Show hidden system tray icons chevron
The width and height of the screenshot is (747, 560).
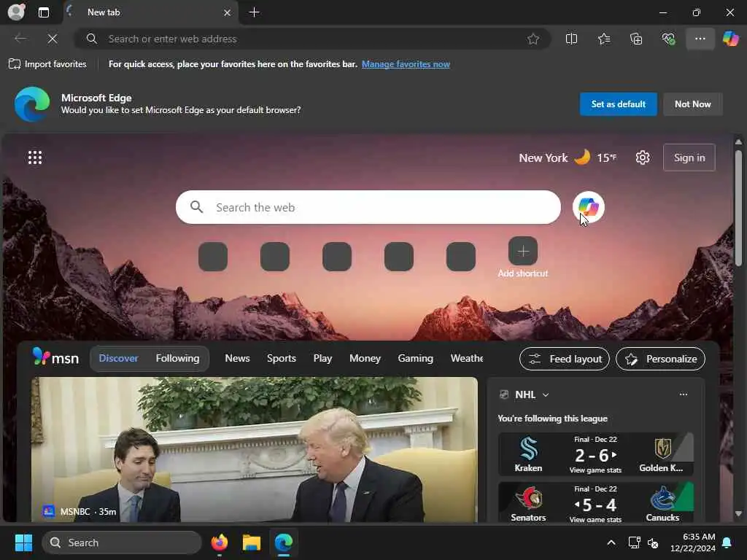[x=611, y=542]
